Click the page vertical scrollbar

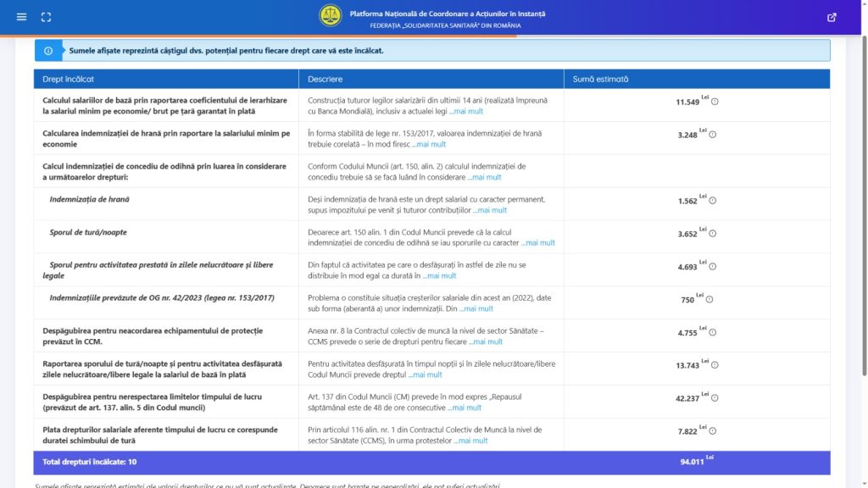tap(864, 207)
